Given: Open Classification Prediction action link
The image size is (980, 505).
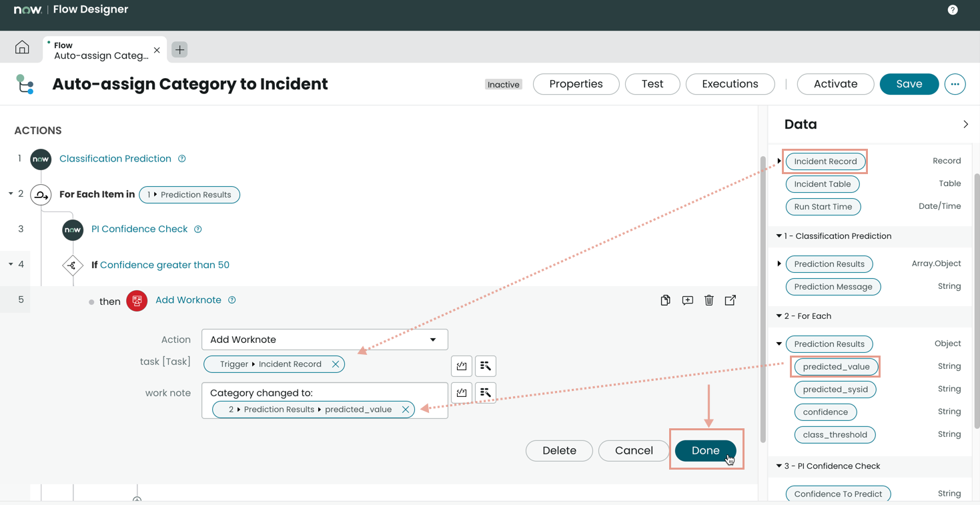Looking at the screenshot, I should coord(115,159).
